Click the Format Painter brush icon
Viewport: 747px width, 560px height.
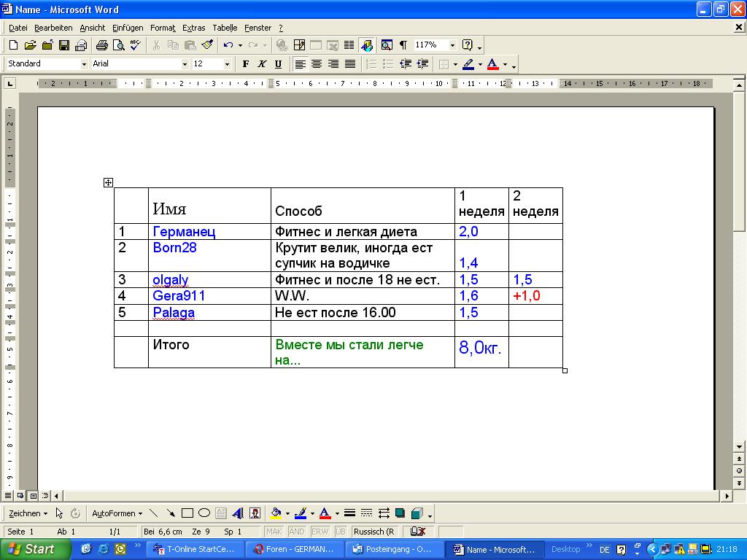[207, 45]
